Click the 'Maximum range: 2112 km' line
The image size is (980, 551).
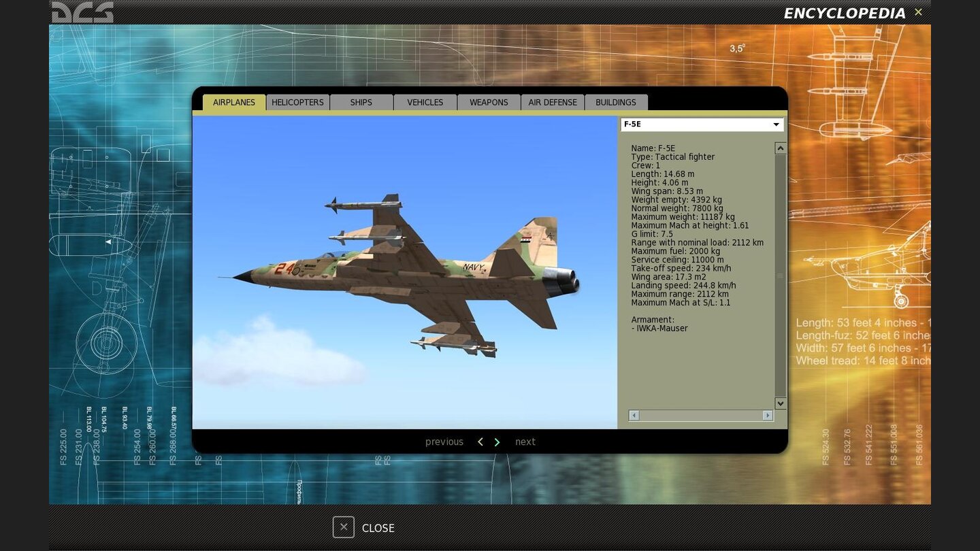(679, 295)
